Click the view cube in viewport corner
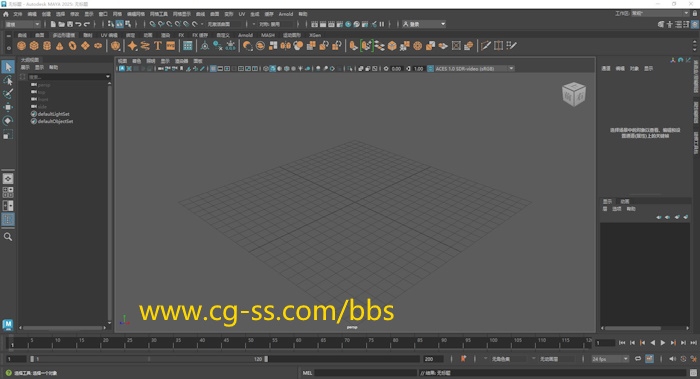Image resolution: width=700 pixels, height=379 pixels. click(x=574, y=94)
